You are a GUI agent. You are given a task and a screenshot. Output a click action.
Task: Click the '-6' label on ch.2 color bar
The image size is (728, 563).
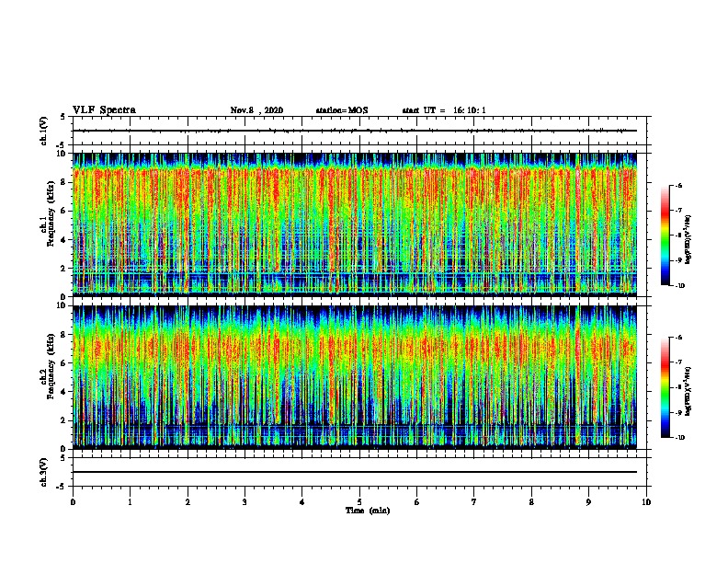pyautogui.click(x=678, y=338)
